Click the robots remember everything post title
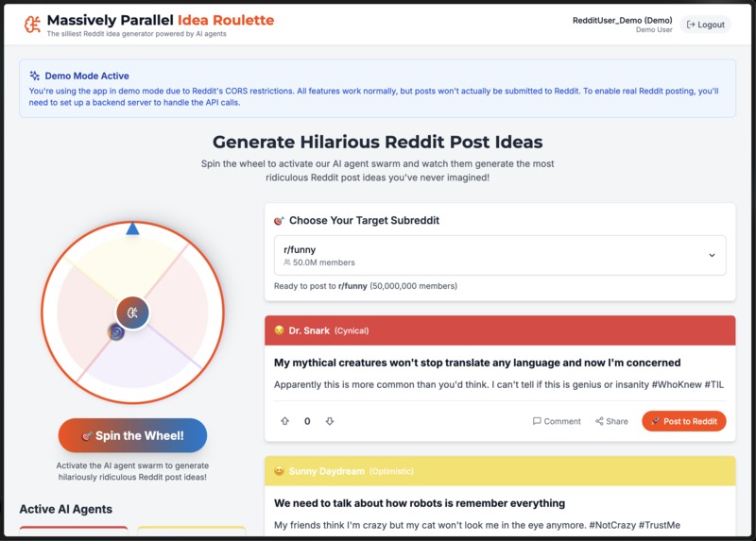Screen dimensions: 756x541 pos(420,503)
